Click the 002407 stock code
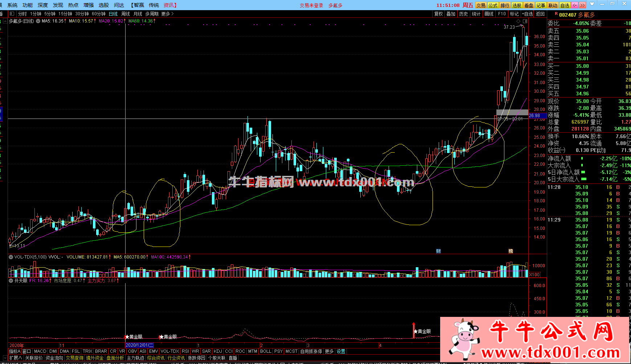 click(568, 15)
